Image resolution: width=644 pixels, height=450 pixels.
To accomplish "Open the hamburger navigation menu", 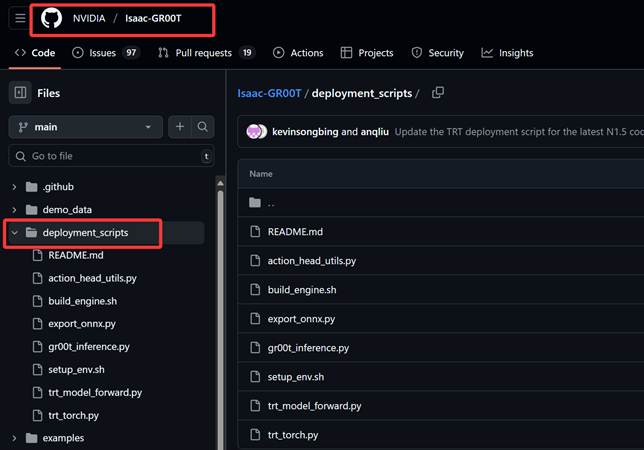I will (20, 19).
